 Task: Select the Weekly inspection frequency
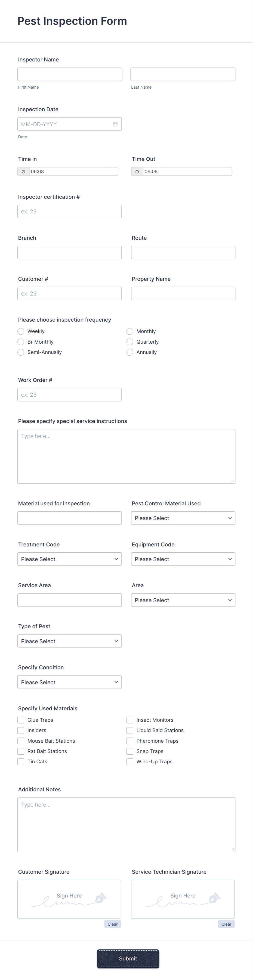click(x=21, y=331)
